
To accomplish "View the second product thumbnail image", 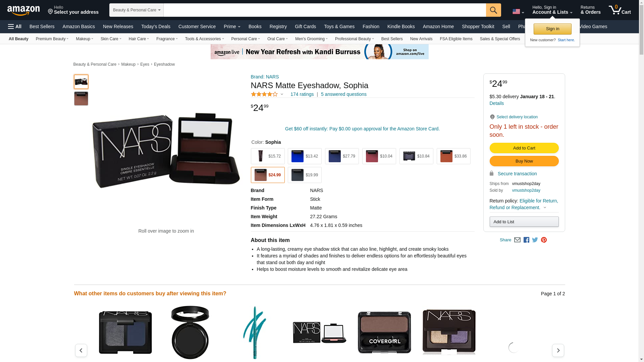I will click(81, 99).
